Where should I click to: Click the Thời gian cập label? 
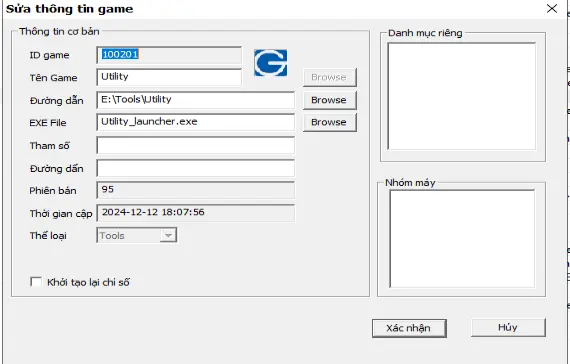click(61, 214)
